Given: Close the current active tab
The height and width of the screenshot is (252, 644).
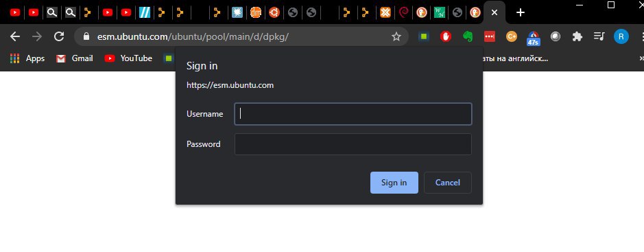Looking at the screenshot, I should pos(494,13).
